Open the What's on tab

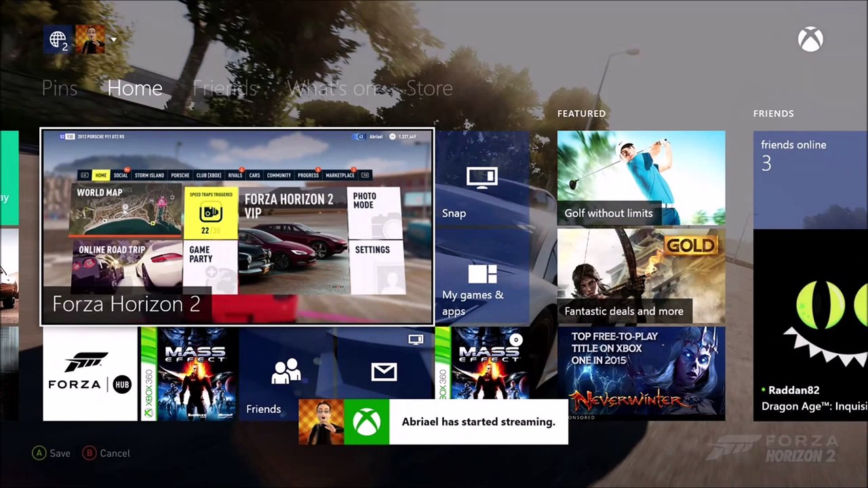tap(332, 88)
